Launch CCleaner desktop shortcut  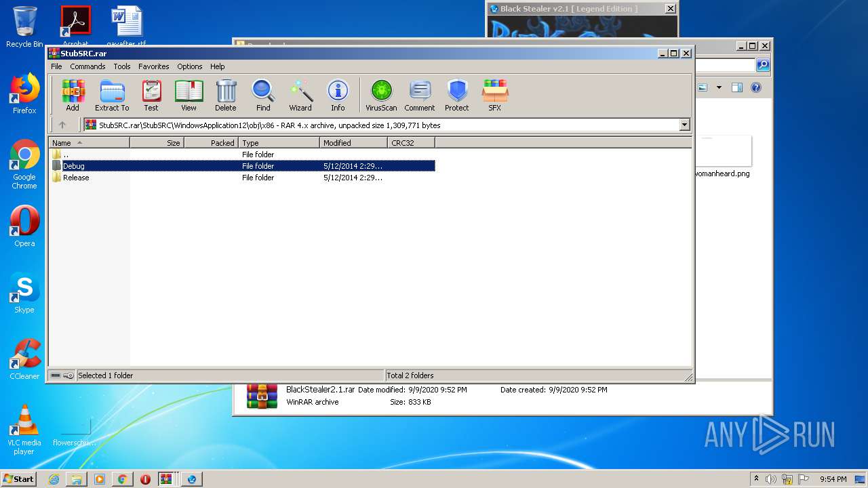[24, 359]
